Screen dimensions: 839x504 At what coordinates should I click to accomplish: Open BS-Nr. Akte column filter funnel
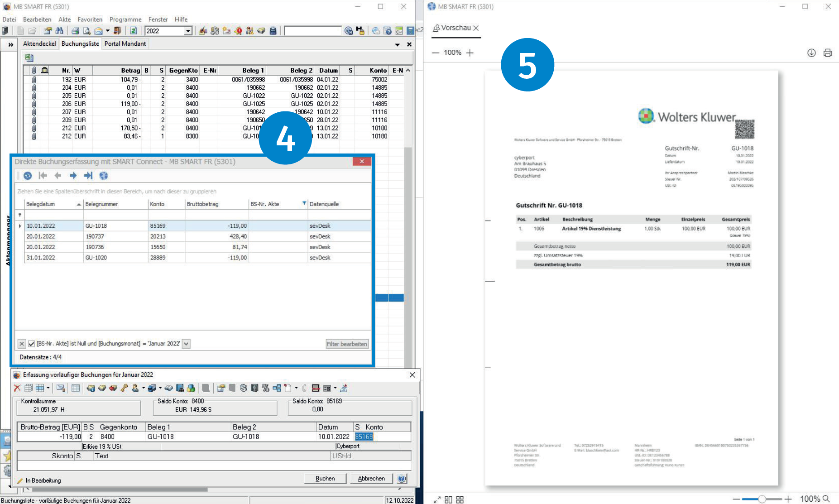304,203
